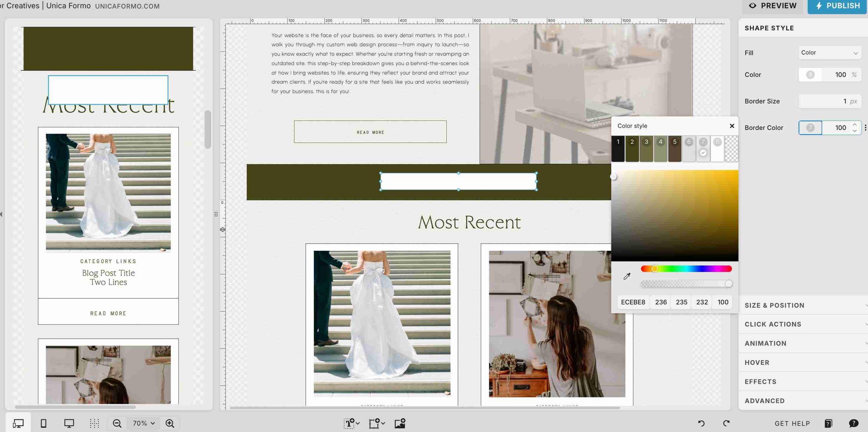Click the PREVIEW button
This screenshot has width=868, height=432.
point(772,5)
